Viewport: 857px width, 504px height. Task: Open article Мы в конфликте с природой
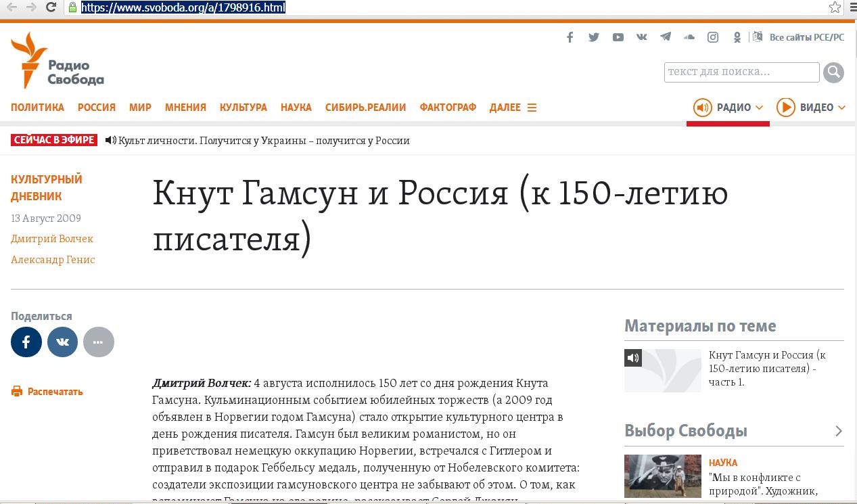764,484
